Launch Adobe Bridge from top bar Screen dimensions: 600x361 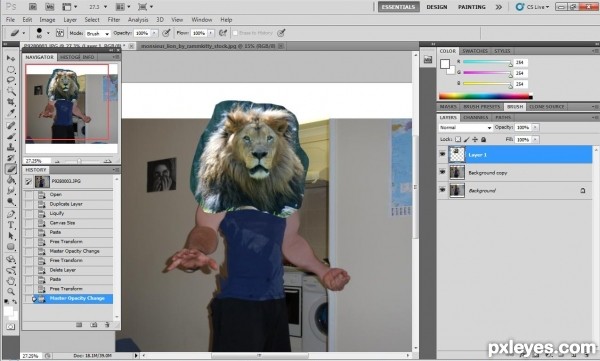pyautogui.click(x=33, y=7)
